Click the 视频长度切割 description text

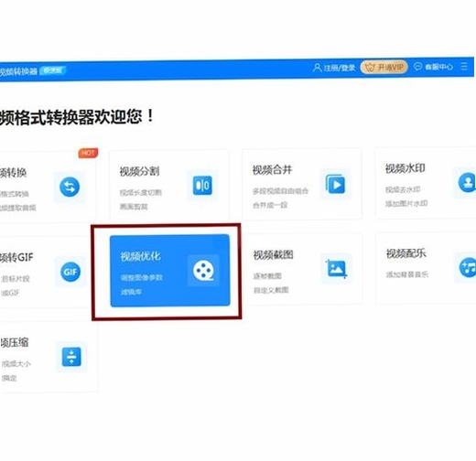pos(141,193)
